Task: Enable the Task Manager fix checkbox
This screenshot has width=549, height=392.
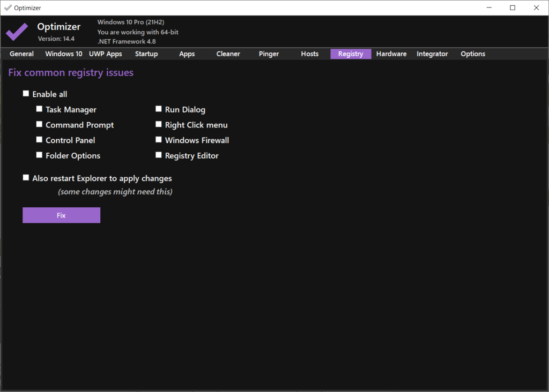Action: click(39, 109)
